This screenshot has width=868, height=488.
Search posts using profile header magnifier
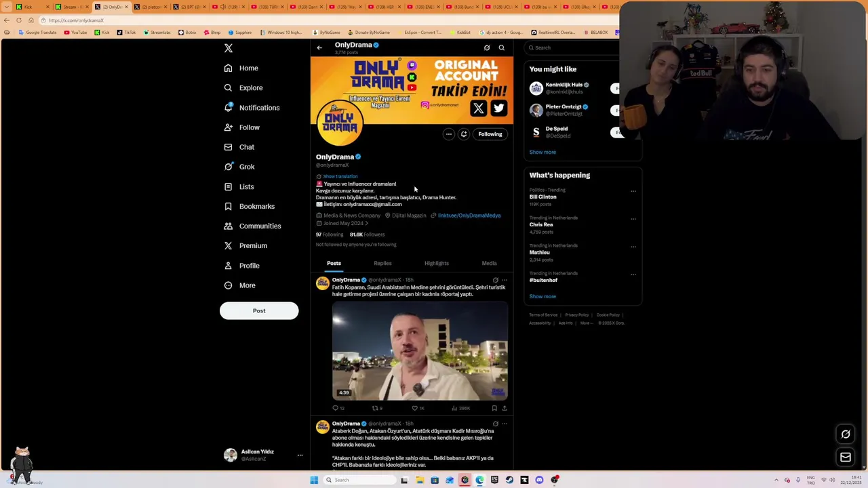[x=502, y=47]
